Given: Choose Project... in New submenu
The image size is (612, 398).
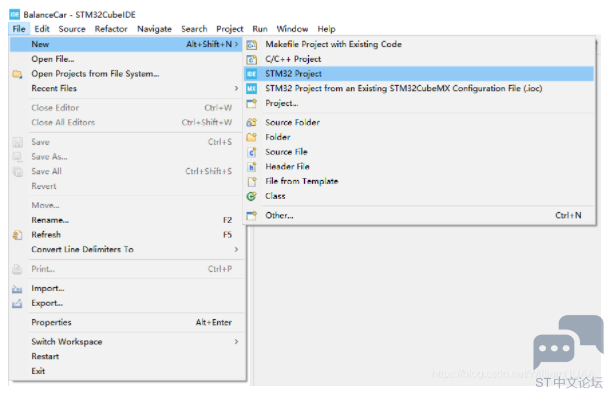Looking at the screenshot, I should tap(419, 103).
